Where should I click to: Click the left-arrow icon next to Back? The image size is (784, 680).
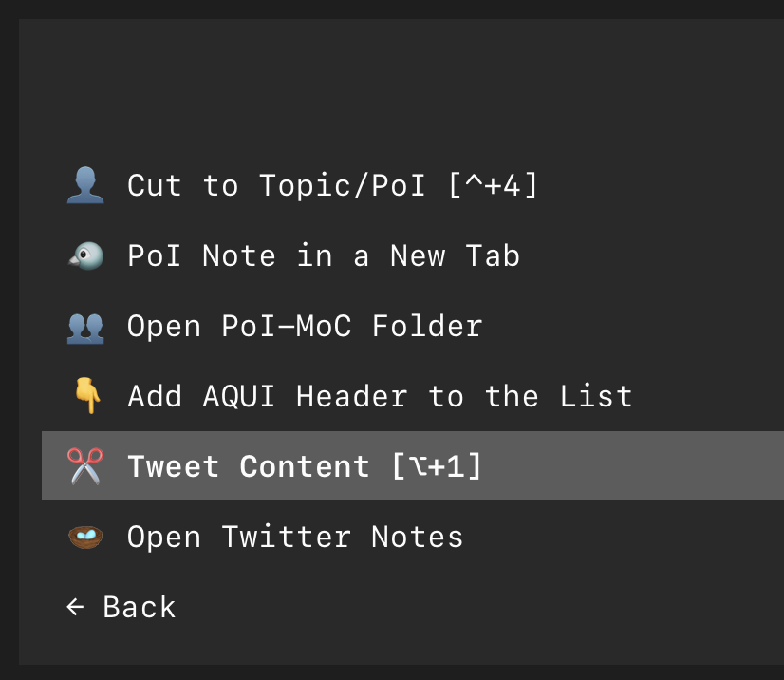75,607
